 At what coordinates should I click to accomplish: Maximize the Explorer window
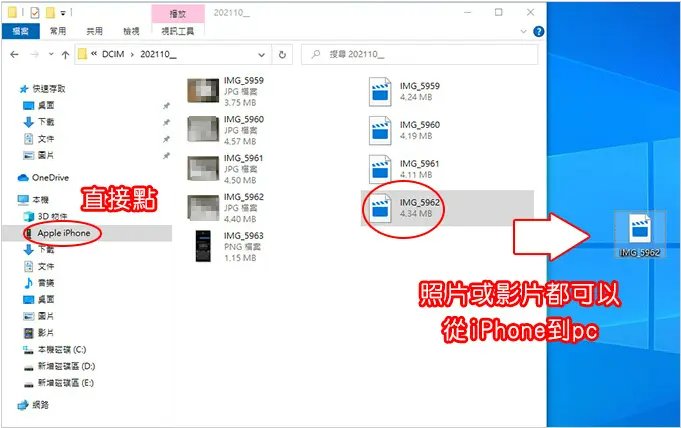point(499,12)
